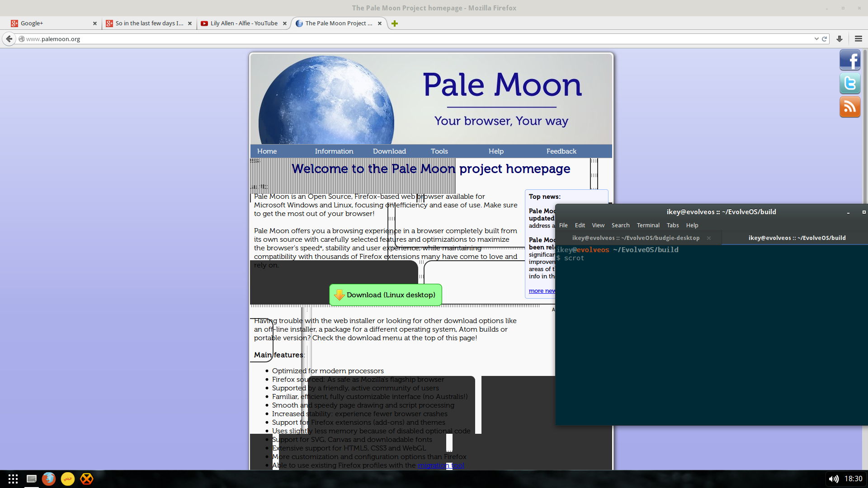
Task: Click the volume speaker icon in the panel
Action: 834,479
